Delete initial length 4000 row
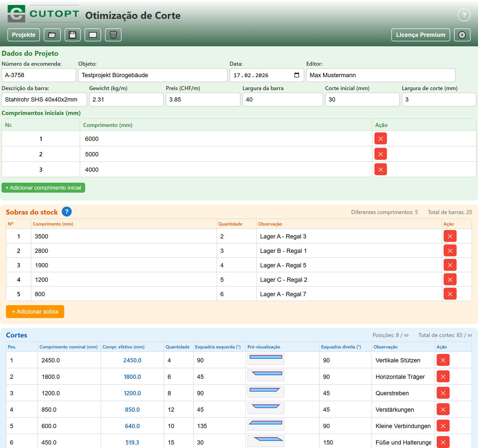This screenshot has width=478, height=448. point(380,169)
